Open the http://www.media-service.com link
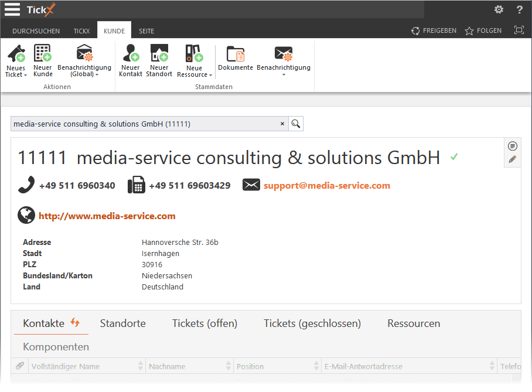 pyautogui.click(x=107, y=216)
